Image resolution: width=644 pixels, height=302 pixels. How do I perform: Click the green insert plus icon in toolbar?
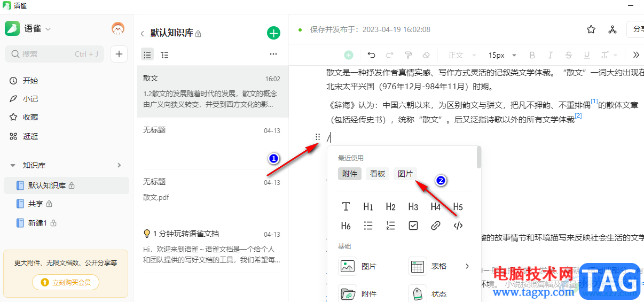(349, 55)
